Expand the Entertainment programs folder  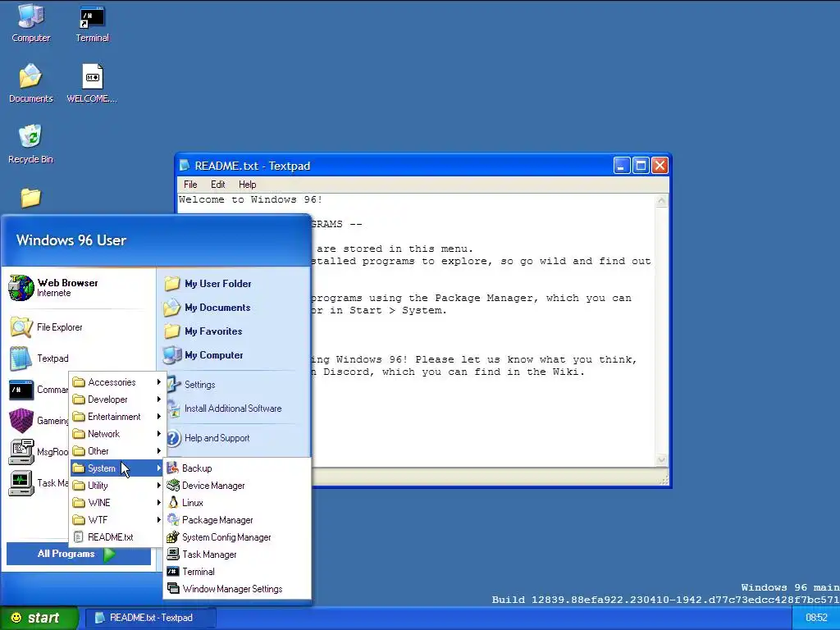tap(116, 417)
